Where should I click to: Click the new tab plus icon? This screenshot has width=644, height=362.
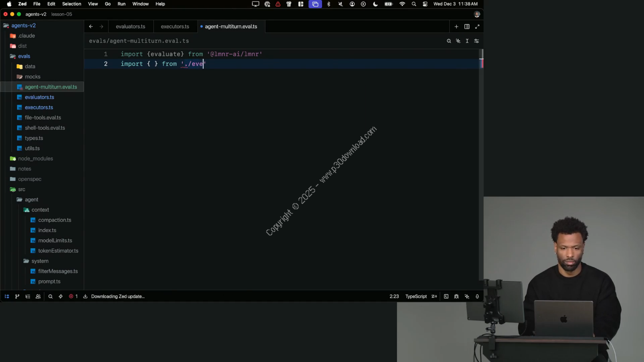(x=456, y=27)
